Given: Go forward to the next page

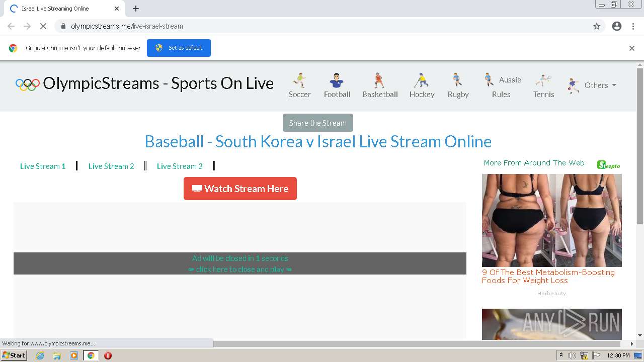Looking at the screenshot, I should (x=27, y=26).
